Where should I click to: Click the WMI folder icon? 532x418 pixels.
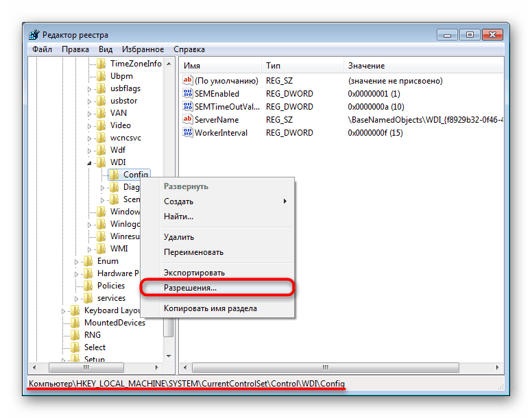[101, 249]
